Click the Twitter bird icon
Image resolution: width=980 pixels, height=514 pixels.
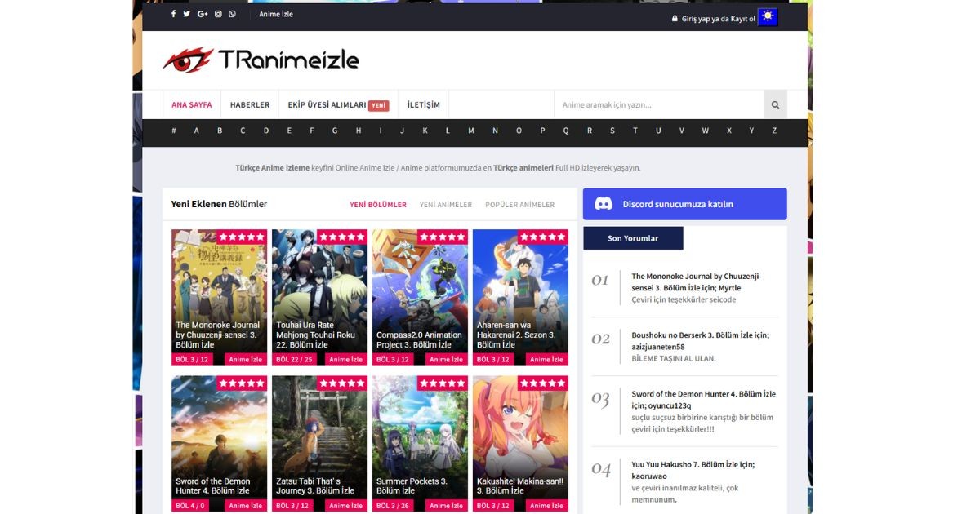click(187, 14)
